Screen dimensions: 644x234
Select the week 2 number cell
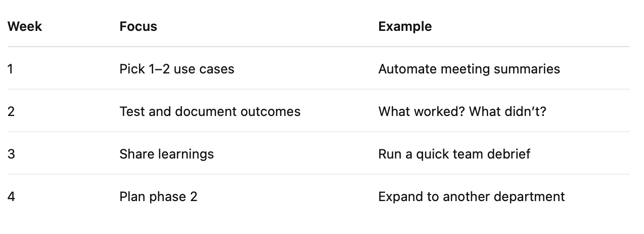pos(11,111)
